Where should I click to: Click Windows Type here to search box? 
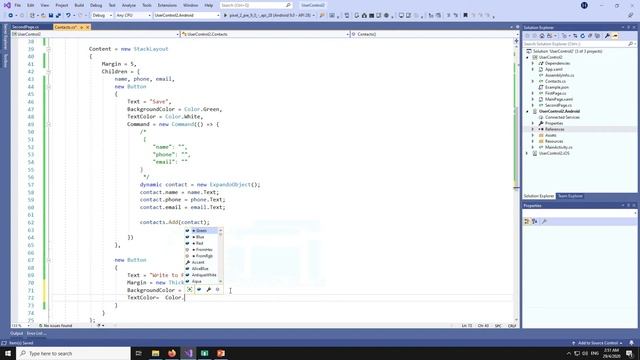coord(73,353)
